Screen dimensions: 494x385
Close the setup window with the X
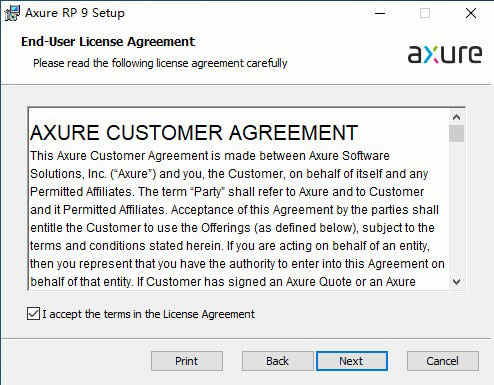(471, 13)
